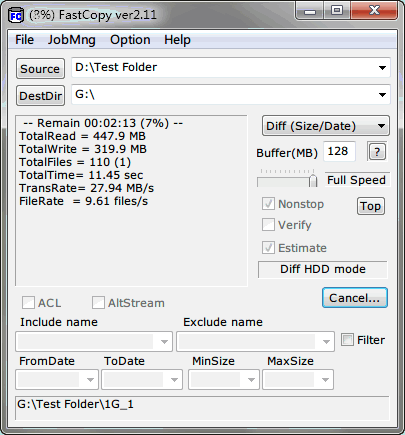
Task: Toggle the Estimate checkbox
Action: [x=268, y=248]
